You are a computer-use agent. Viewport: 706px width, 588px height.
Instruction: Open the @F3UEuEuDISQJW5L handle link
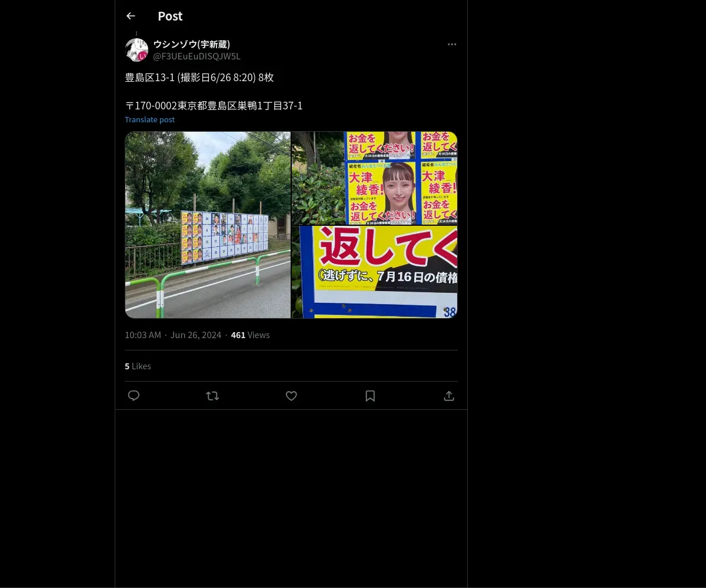pos(197,56)
